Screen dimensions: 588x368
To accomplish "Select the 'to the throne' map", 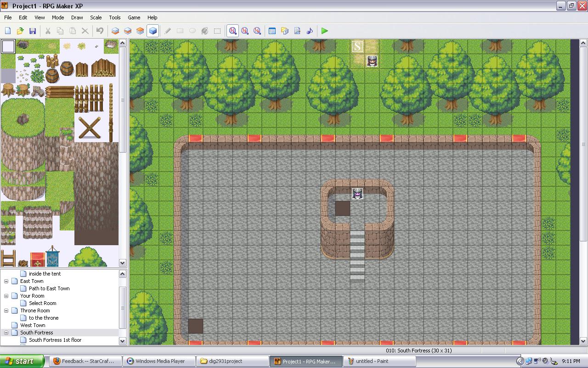I will click(44, 318).
